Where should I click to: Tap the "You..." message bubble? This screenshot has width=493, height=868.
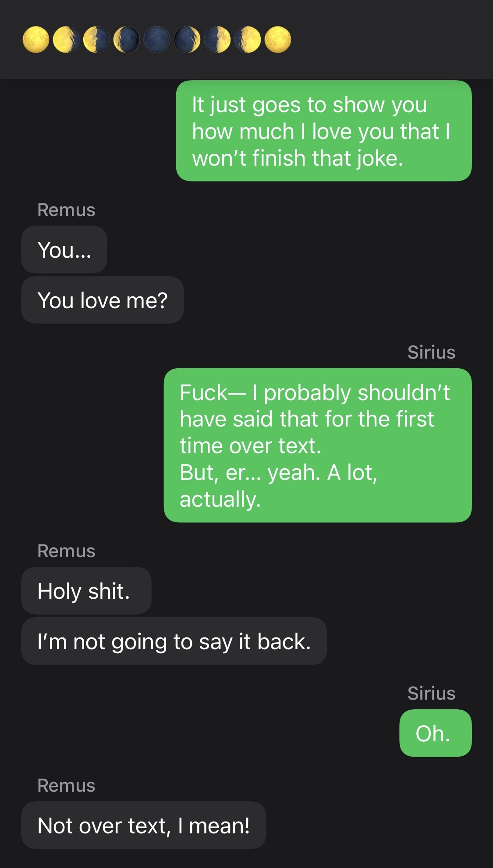coord(64,250)
